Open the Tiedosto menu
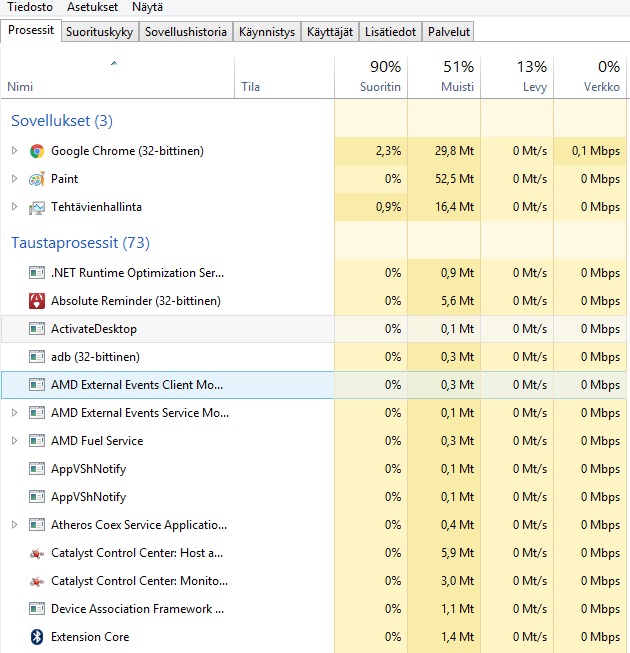630x653 pixels. click(30, 7)
